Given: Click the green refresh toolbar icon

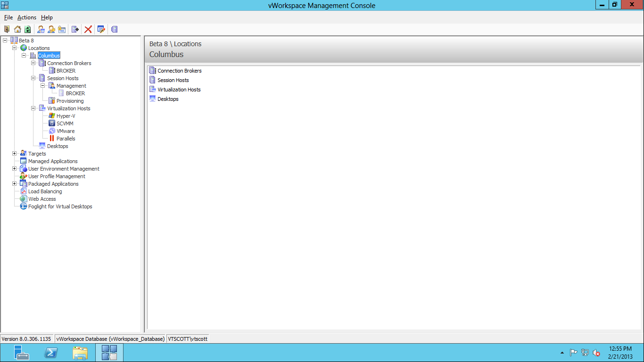Looking at the screenshot, I should 28,29.
